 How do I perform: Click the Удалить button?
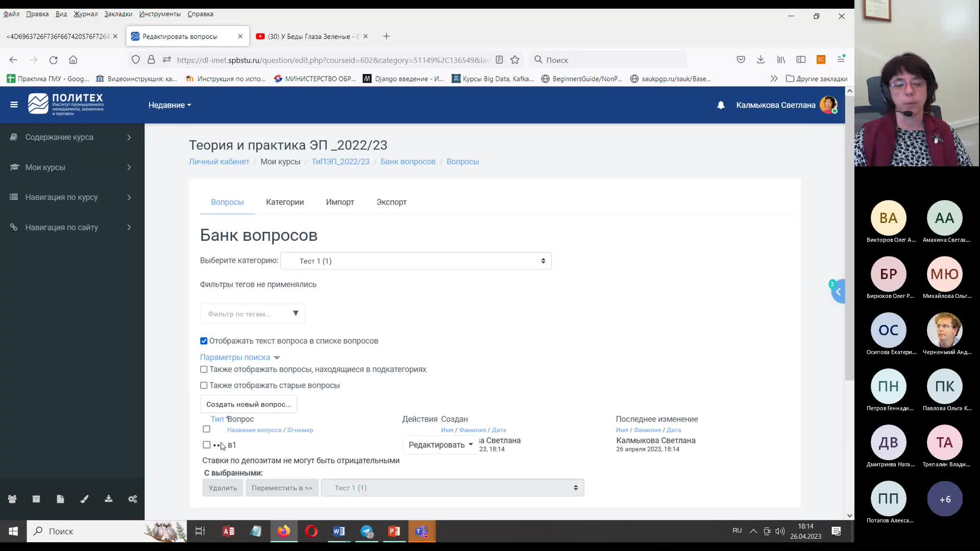223,488
